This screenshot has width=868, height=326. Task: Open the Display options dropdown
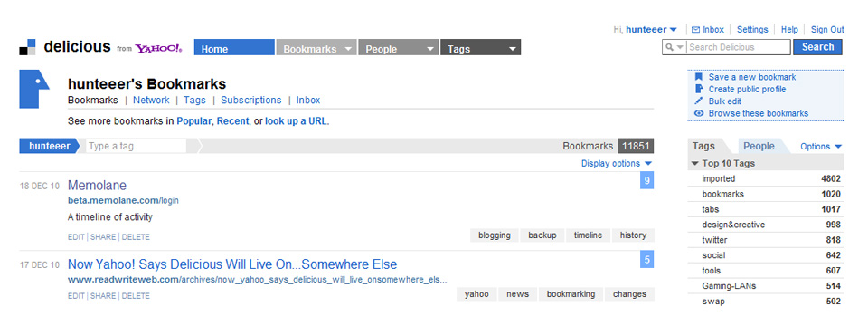[x=616, y=163]
